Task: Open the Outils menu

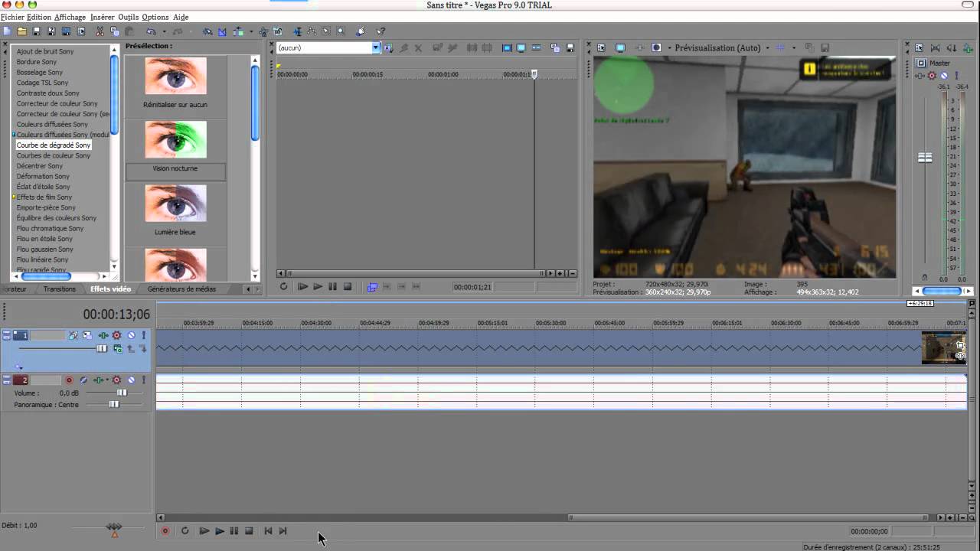Action: (129, 17)
